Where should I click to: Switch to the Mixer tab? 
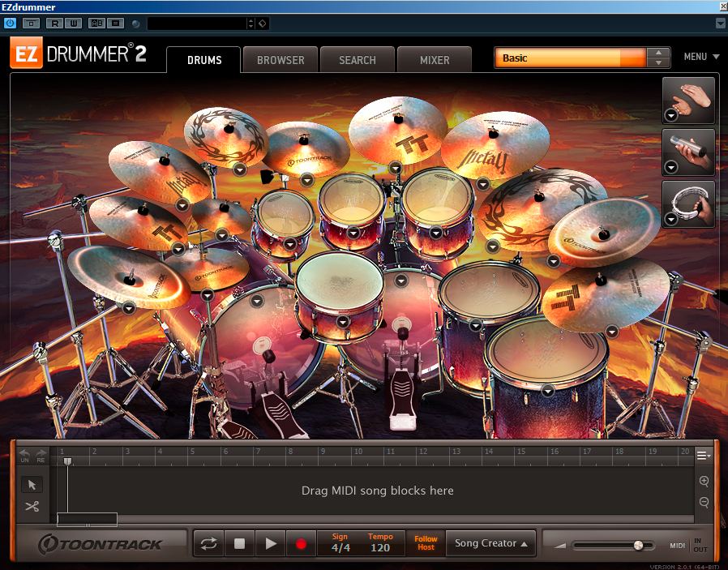pos(434,60)
